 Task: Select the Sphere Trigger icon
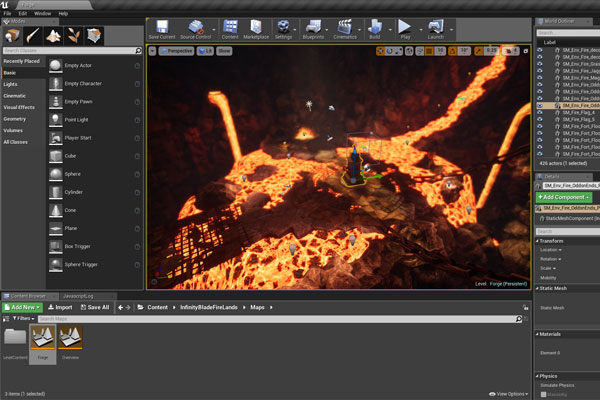tap(55, 265)
